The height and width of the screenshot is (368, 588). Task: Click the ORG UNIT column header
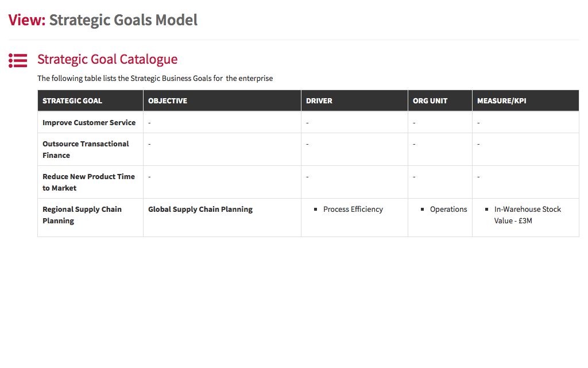pos(430,101)
